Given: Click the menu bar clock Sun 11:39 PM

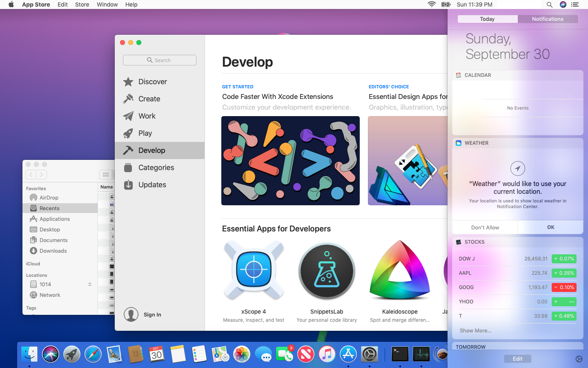Looking at the screenshot, I should [x=474, y=4].
